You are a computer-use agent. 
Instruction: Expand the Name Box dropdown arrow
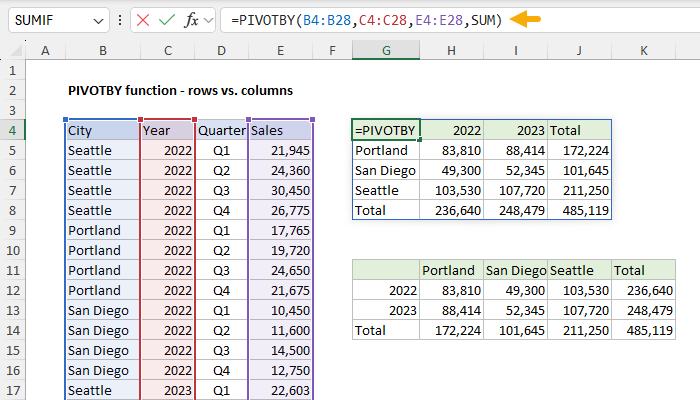coord(98,21)
